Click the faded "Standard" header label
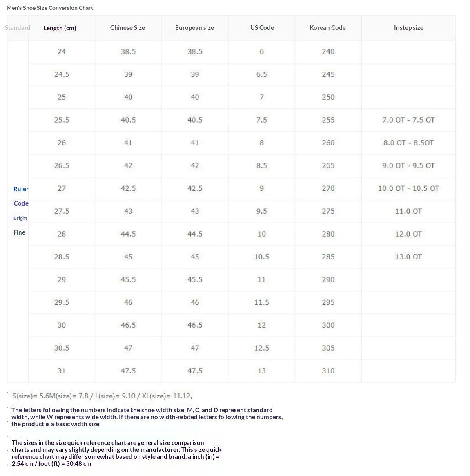The image size is (470, 476). click(18, 28)
